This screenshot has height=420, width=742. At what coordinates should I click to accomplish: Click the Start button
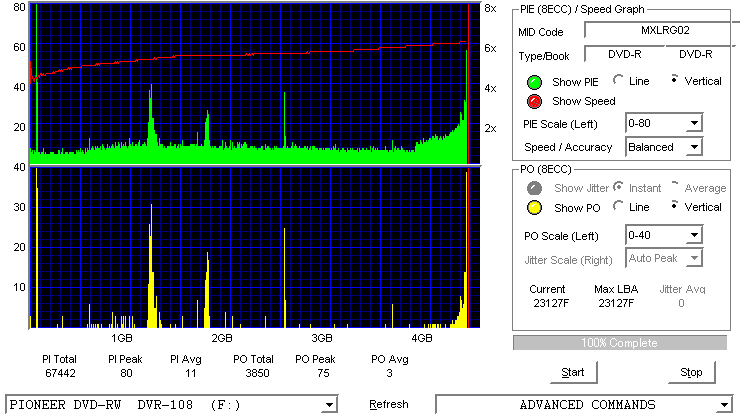point(573,373)
